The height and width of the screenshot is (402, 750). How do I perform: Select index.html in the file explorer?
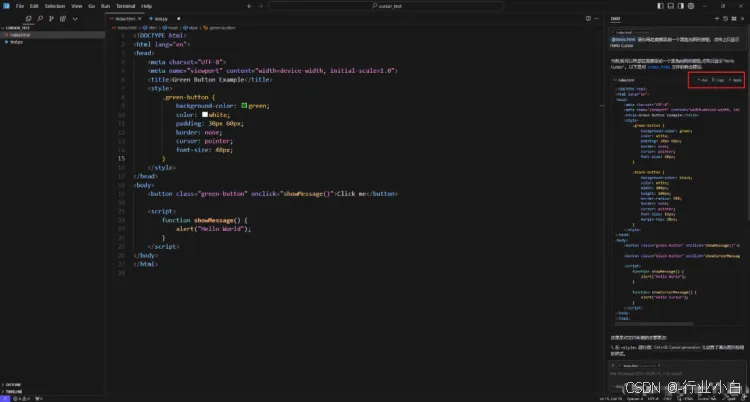pos(52,35)
